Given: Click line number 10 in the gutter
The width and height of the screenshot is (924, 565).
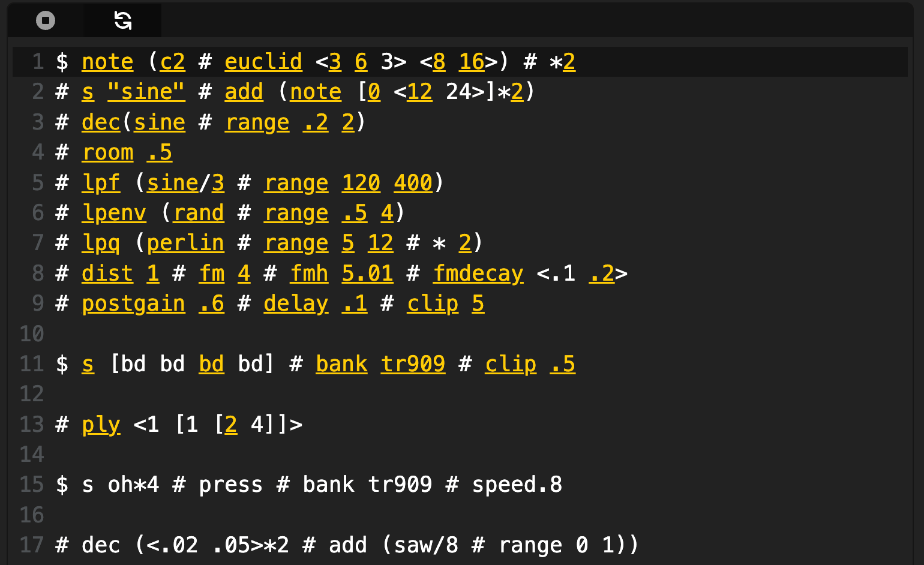Looking at the screenshot, I should click(32, 333).
